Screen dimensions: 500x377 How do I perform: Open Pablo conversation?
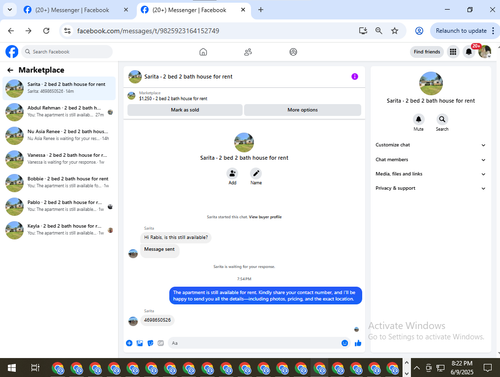[x=59, y=206]
